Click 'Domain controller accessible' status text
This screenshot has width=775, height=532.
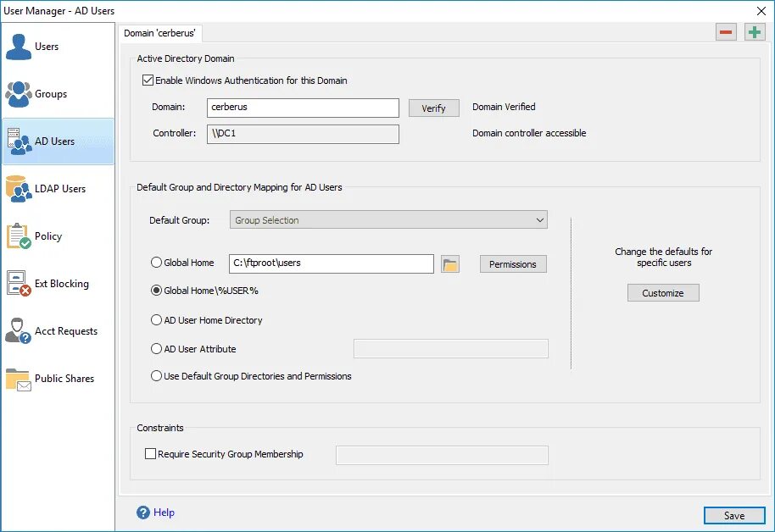[529, 133]
